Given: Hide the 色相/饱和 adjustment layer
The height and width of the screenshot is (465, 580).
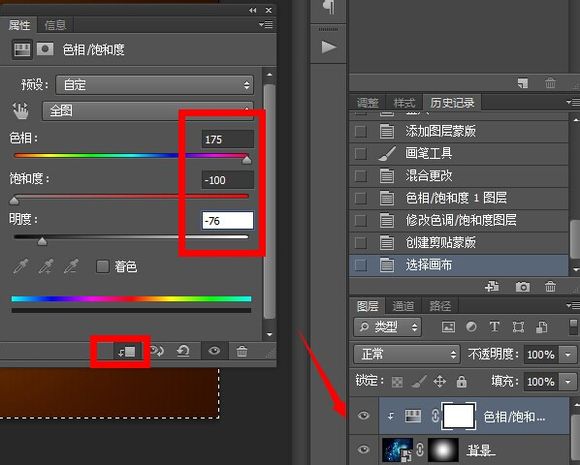Looking at the screenshot, I should click(x=364, y=415).
